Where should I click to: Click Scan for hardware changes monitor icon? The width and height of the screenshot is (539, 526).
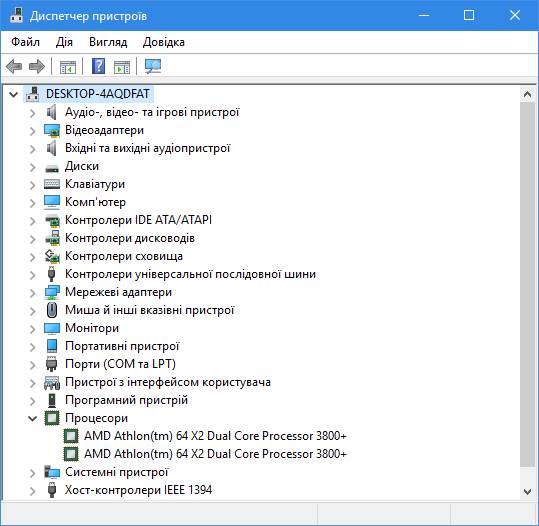point(153,66)
